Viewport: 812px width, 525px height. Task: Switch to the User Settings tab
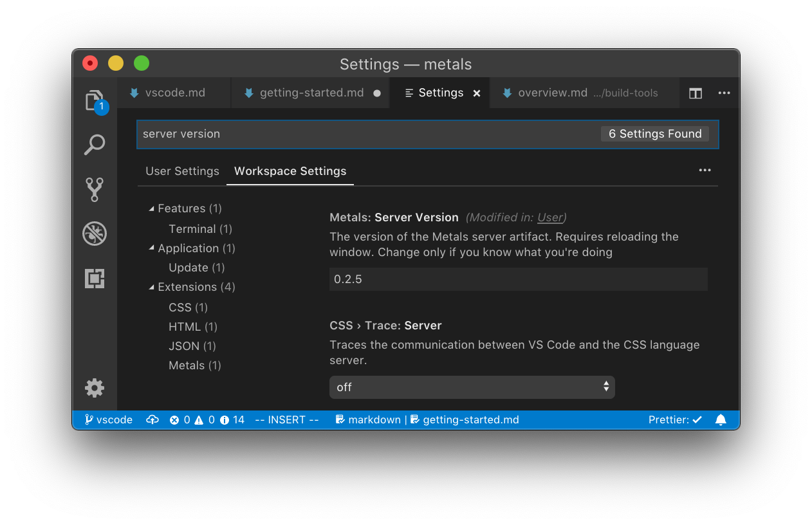182,171
